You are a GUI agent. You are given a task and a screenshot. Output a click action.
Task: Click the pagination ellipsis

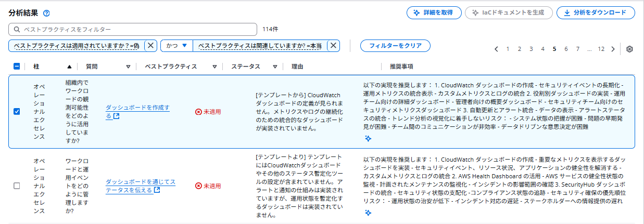(x=589, y=49)
